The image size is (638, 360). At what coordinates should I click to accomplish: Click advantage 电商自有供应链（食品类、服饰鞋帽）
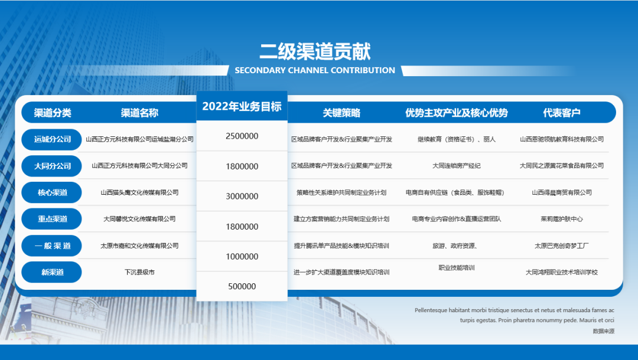(x=455, y=192)
